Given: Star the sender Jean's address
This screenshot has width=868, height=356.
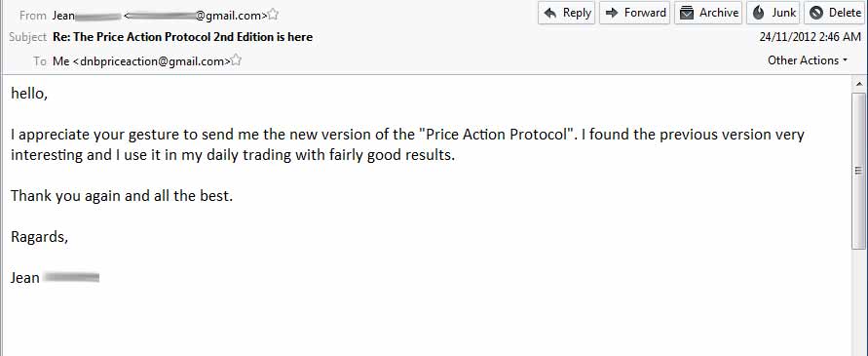Looking at the screenshot, I should (273, 15).
